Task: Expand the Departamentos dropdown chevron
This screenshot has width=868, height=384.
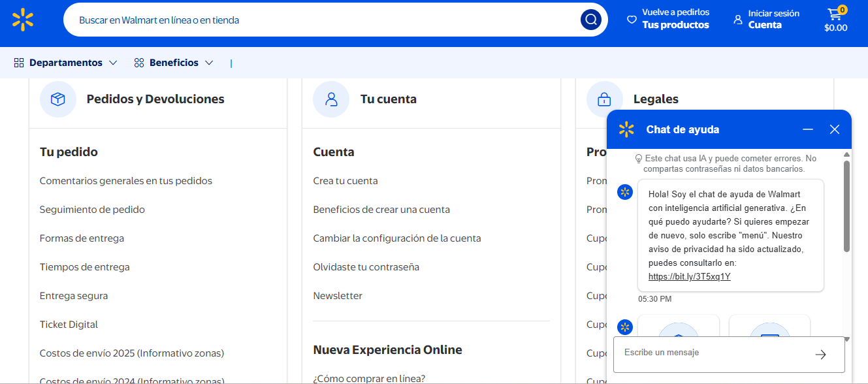Action: point(113,63)
